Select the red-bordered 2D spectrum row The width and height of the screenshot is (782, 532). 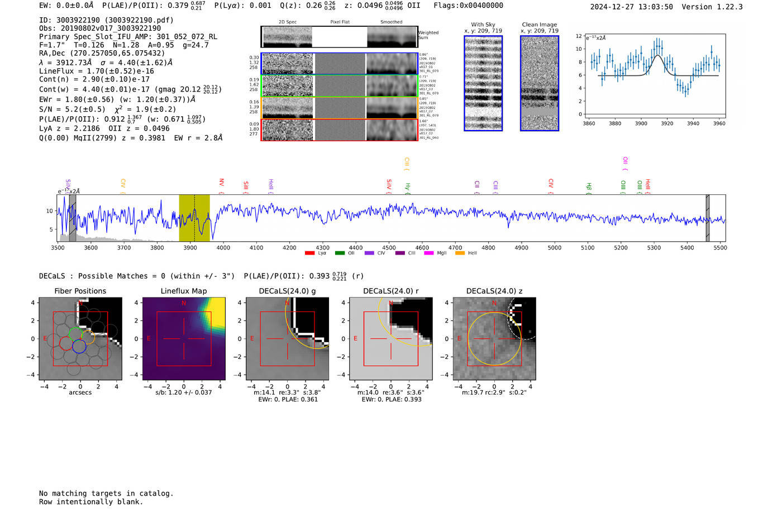click(339, 130)
